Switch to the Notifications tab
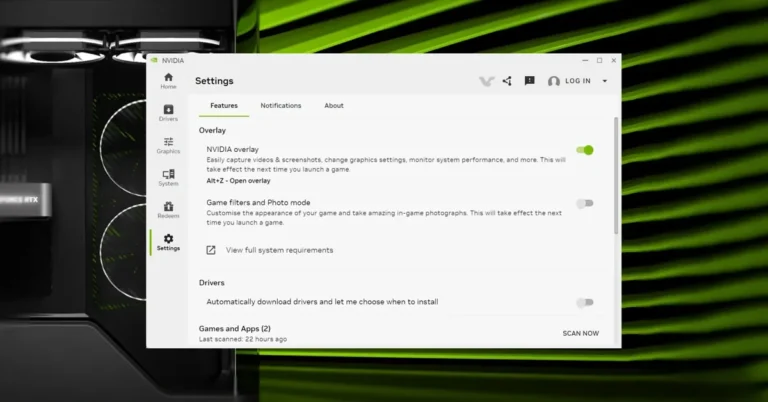768x402 pixels. (x=281, y=106)
